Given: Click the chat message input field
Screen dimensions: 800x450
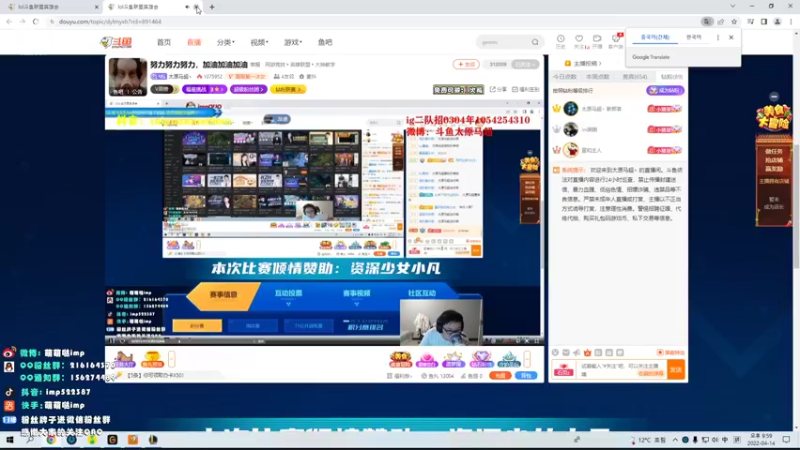Looking at the screenshot, I should click(x=621, y=369).
